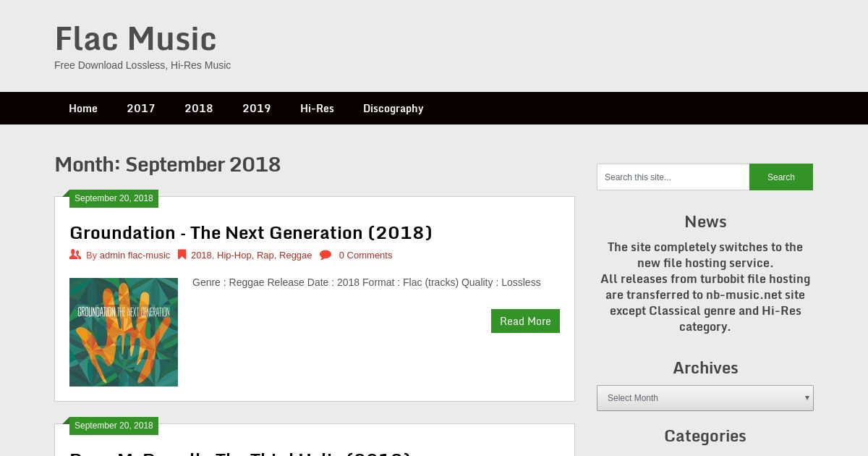Viewport: 868px width, 456px height.
Task: Open the 2017 menu item
Action: [x=141, y=109]
